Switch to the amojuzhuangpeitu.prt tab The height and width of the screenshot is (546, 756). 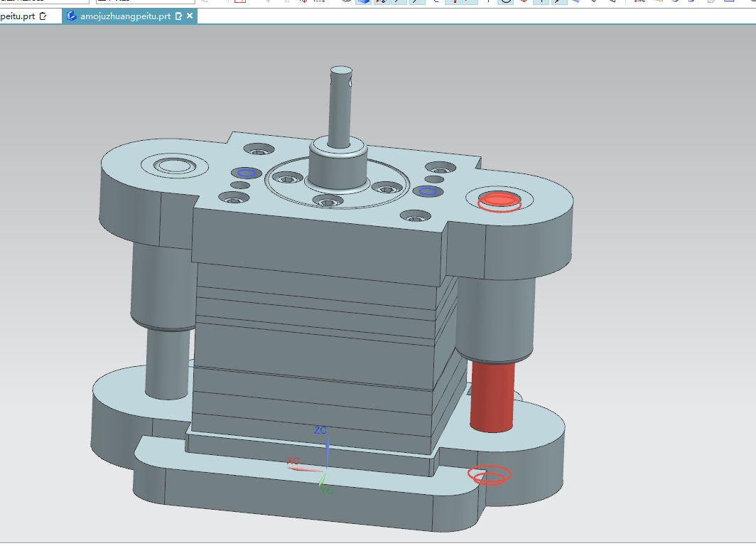pos(124,16)
